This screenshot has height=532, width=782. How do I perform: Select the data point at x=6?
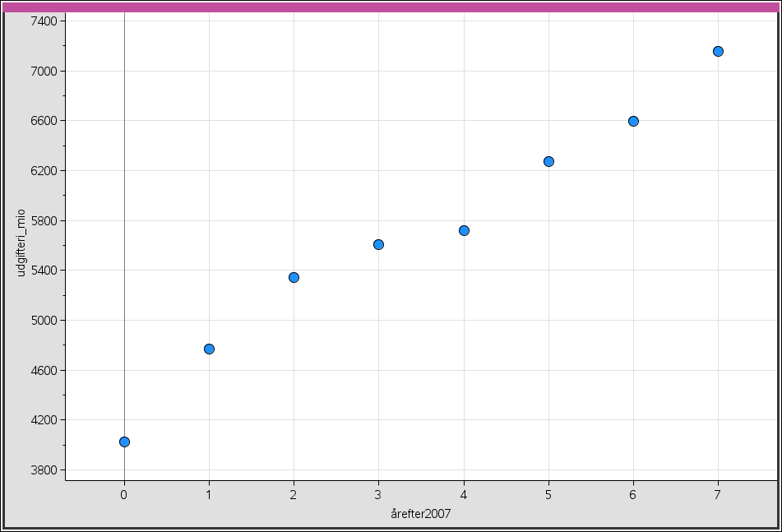click(633, 121)
